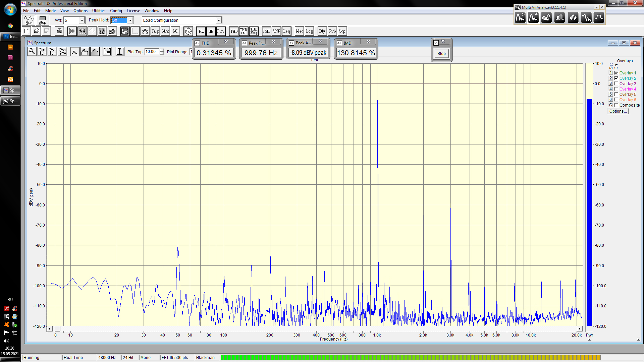
Task: Click the Trig toolbar icon
Action: (x=155, y=31)
